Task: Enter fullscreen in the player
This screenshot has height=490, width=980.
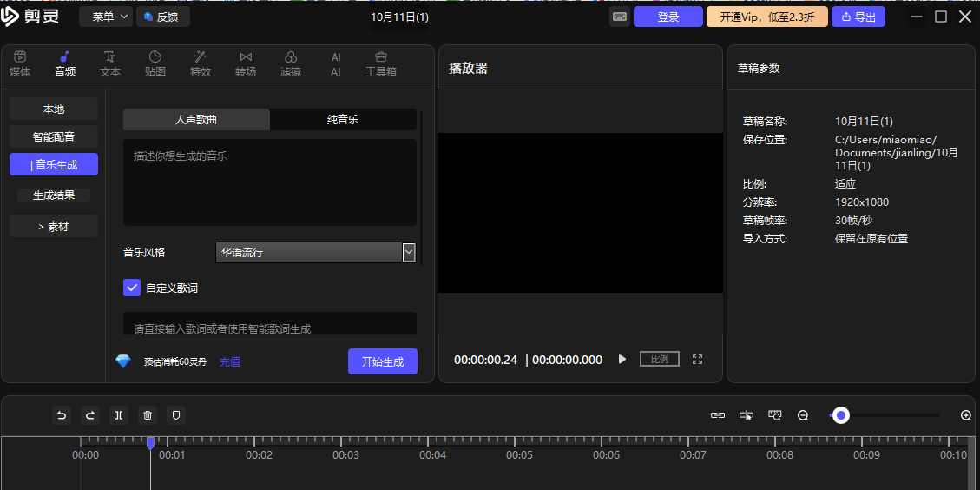Action: [x=697, y=359]
